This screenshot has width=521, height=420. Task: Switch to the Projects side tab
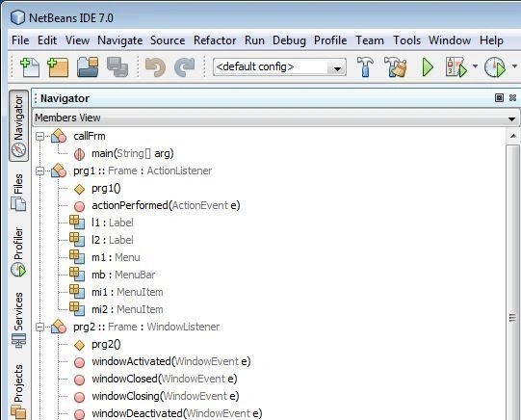[18, 391]
